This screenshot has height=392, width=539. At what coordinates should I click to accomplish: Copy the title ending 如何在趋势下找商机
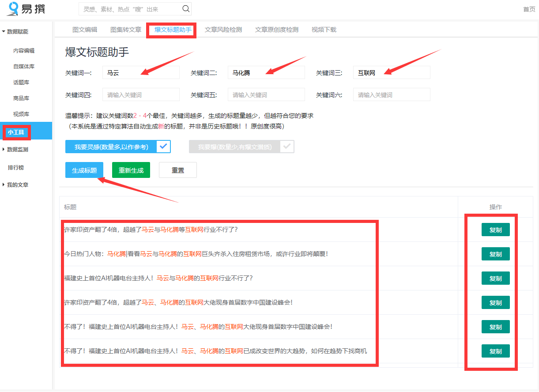point(495,351)
